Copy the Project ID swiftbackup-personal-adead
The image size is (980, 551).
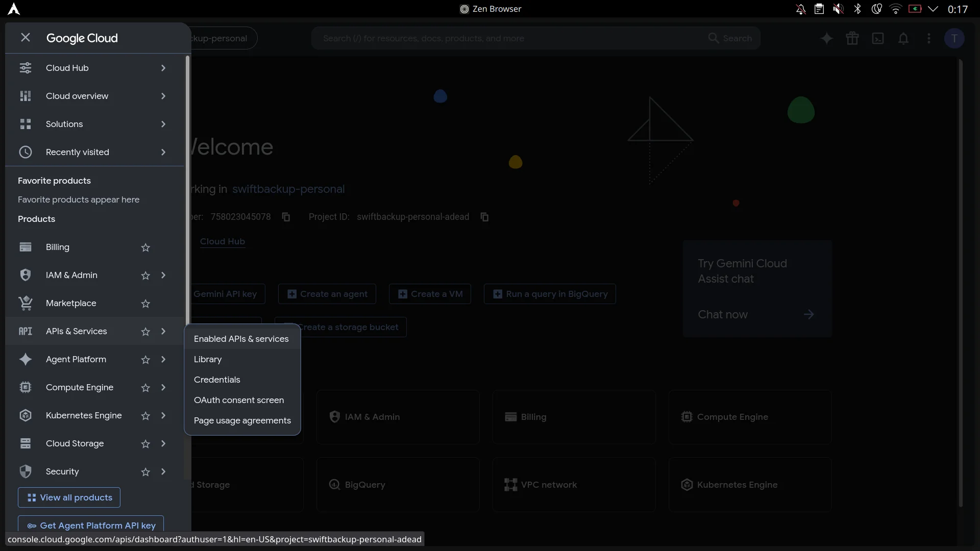point(485,217)
